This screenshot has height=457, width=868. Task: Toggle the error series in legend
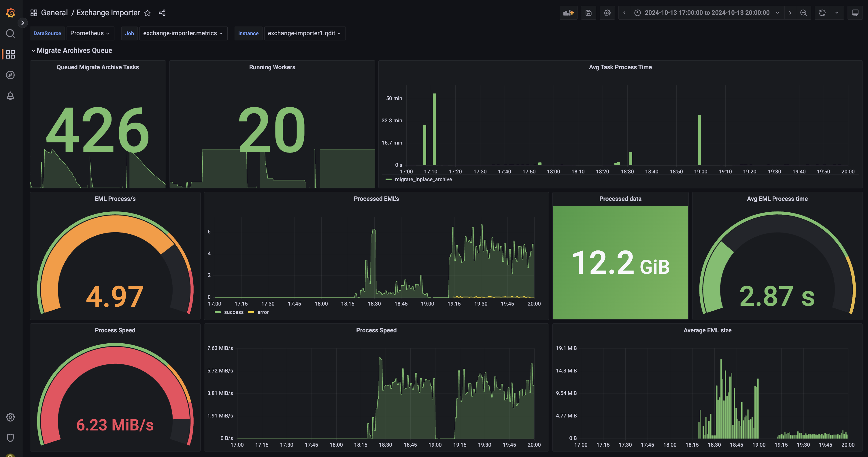(263, 312)
